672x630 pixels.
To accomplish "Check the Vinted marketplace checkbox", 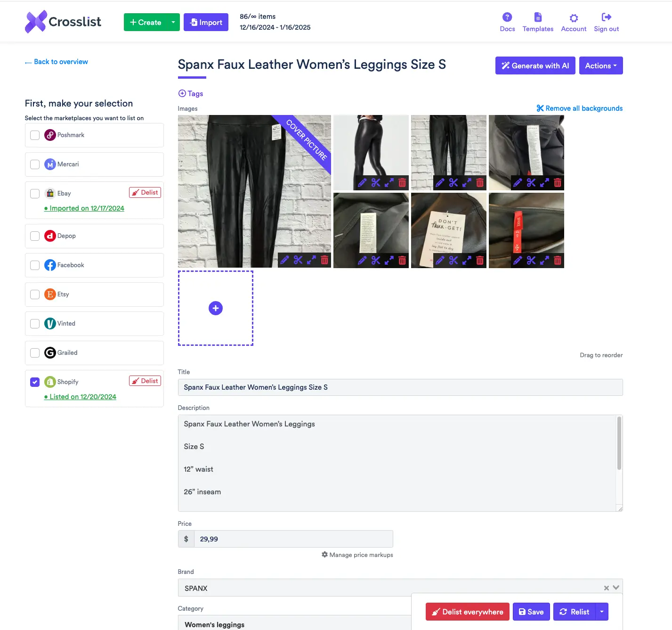I will coord(35,324).
